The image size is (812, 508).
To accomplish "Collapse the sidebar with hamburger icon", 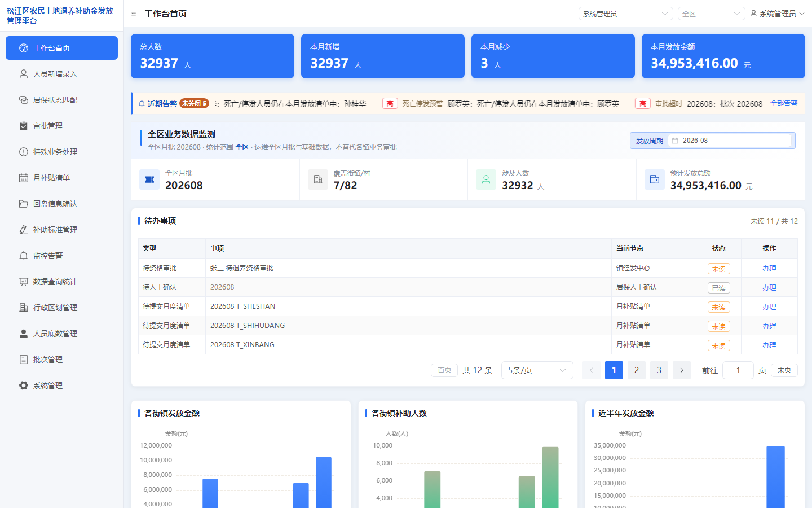I will coord(134,14).
